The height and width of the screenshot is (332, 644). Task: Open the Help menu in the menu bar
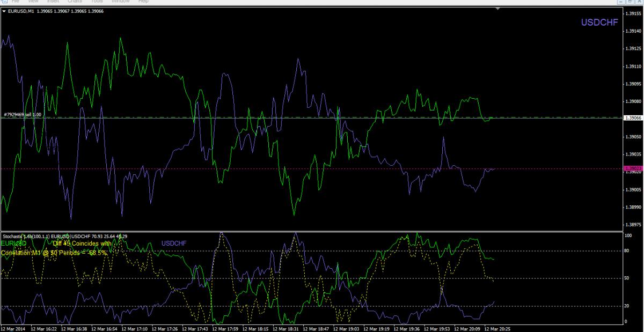(x=143, y=2)
